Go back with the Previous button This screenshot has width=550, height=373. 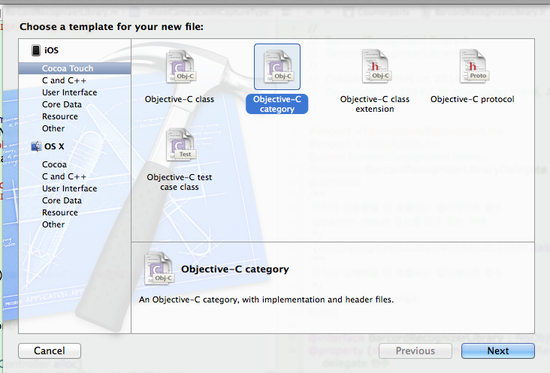click(415, 351)
